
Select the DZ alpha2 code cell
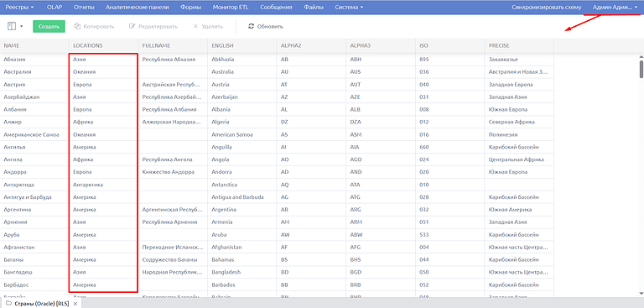point(311,123)
